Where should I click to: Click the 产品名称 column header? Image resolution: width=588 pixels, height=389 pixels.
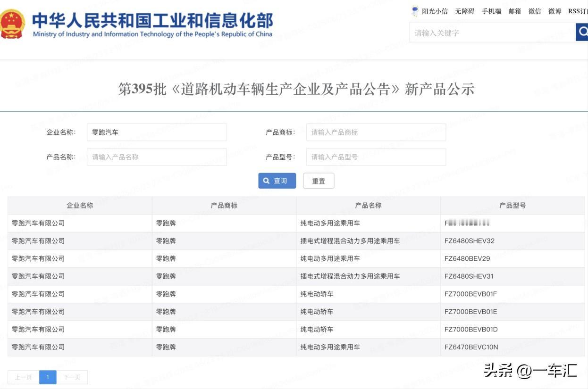[x=369, y=206]
